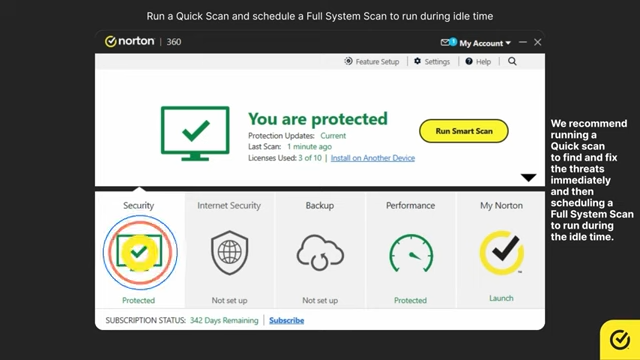The height and width of the screenshot is (360, 640).
Task: Open Help
Action: 478,62
